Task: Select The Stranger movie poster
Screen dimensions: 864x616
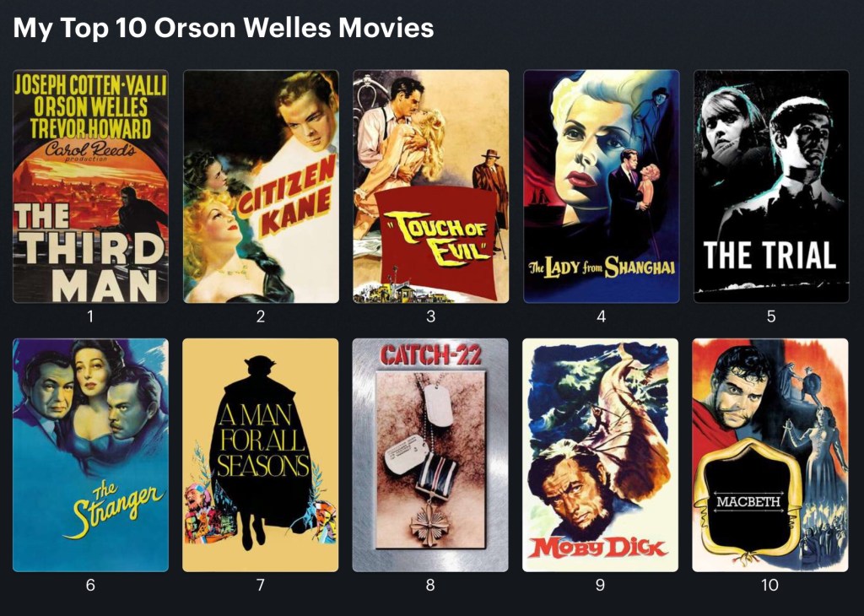Action: (90, 455)
